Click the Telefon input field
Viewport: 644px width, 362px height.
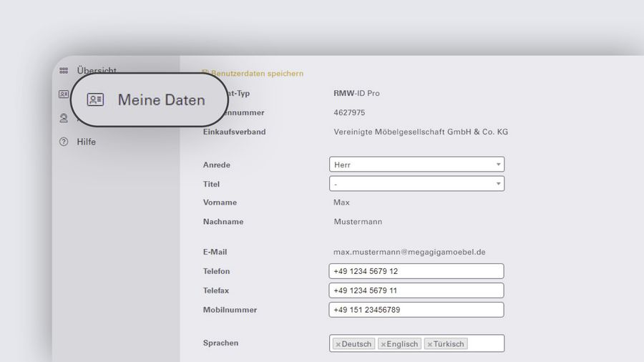(x=416, y=271)
